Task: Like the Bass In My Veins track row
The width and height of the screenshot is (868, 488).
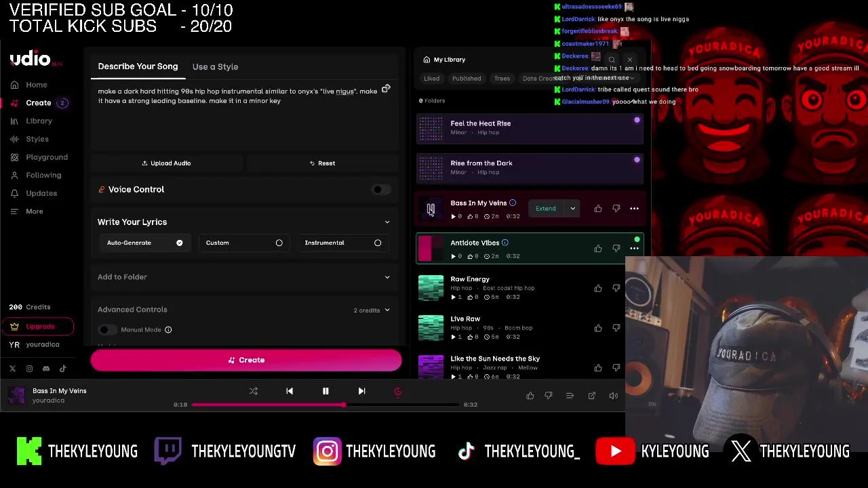Action: pos(598,209)
